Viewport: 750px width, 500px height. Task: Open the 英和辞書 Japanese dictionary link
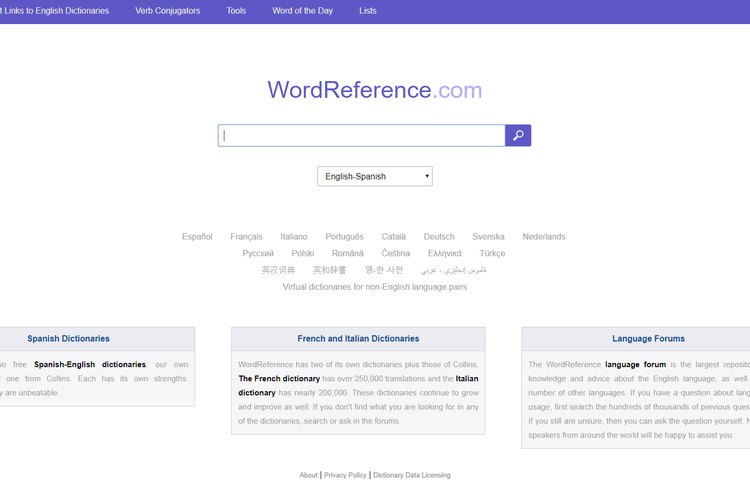330,270
